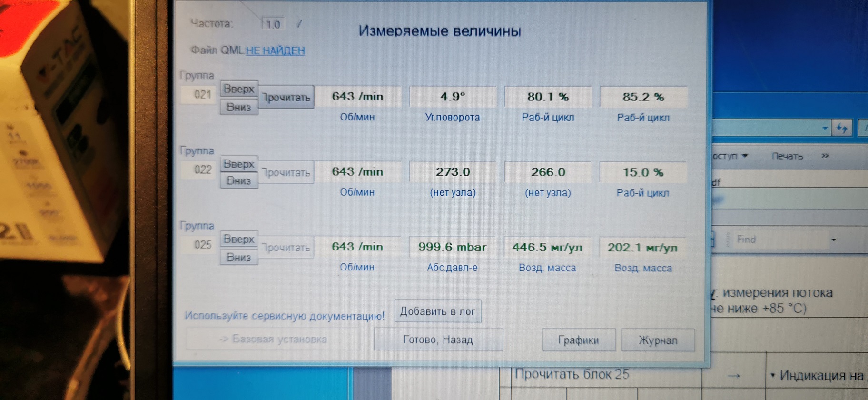Select the group 022 number field
868x400 pixels.
[202, 170]
